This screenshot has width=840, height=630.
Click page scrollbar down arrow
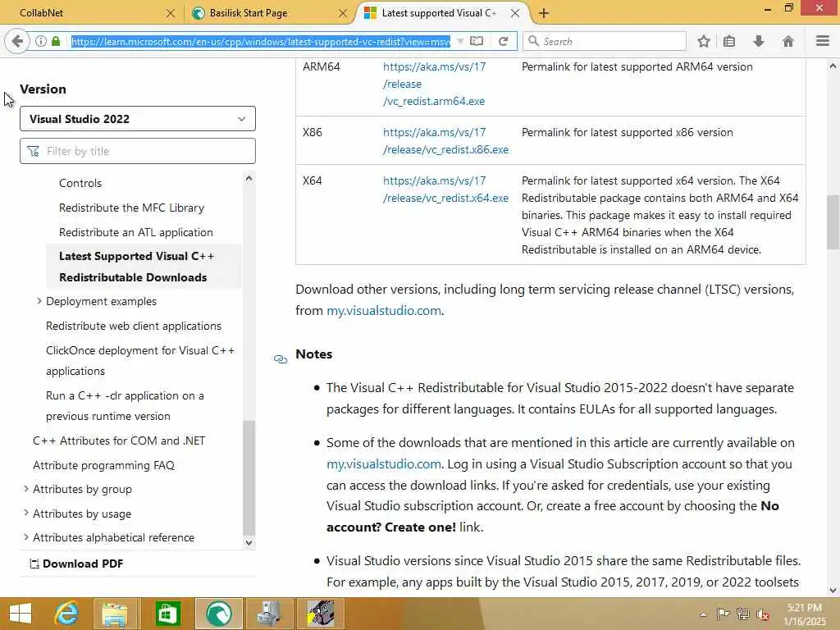(833, 591)
